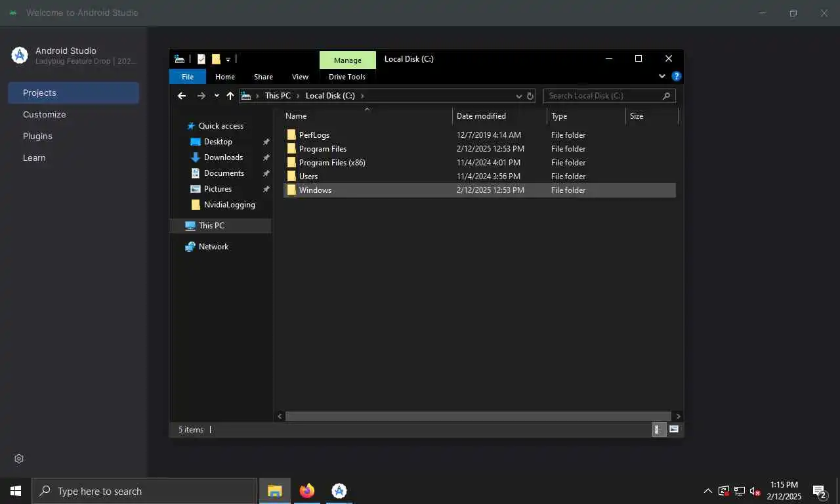Click the Windows folder icon
This screenshot has height=504, width=840.
pyautogui.click(x=291, y=190)
